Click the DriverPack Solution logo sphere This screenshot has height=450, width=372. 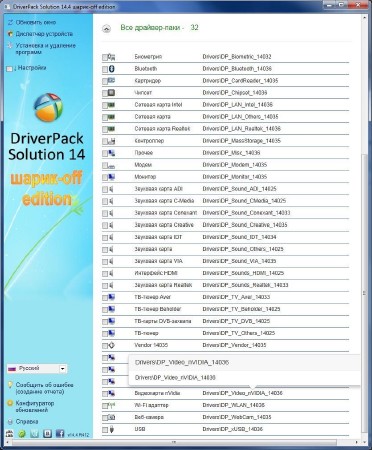(48, 107)
